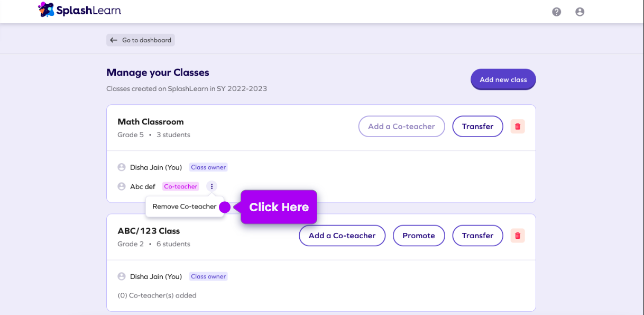
Task: Click Disha Jain avatar in ABC/123 Class
Action: 122,276
